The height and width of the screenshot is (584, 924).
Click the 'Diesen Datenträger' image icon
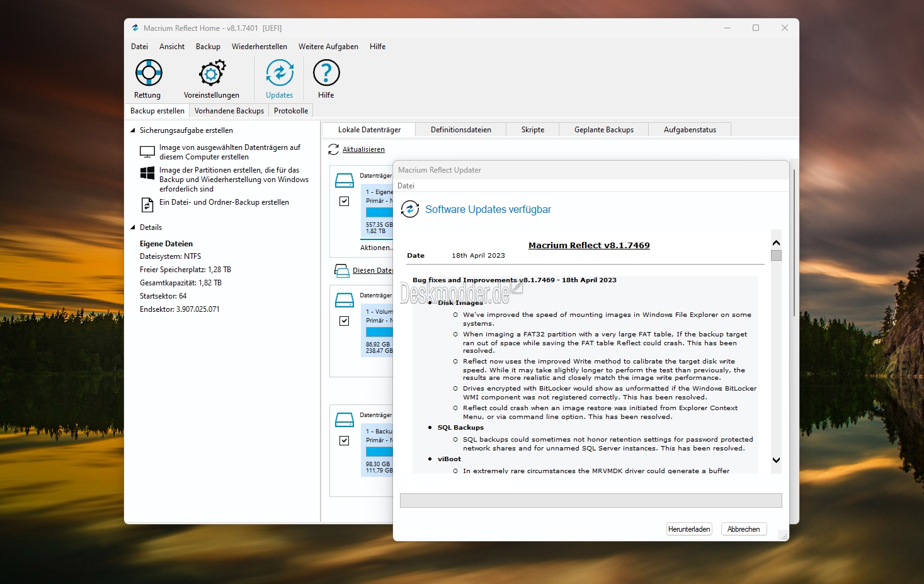[x=342, y=271]
